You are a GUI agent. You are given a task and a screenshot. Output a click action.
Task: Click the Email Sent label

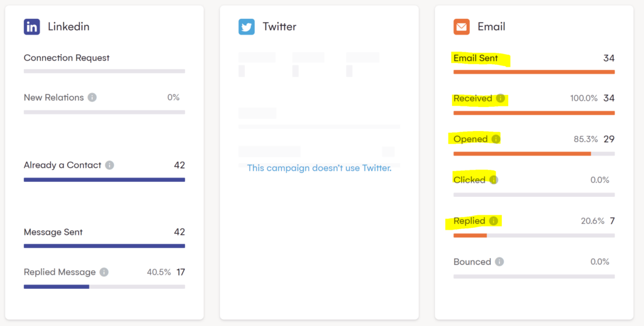click(x=476, y=59)
